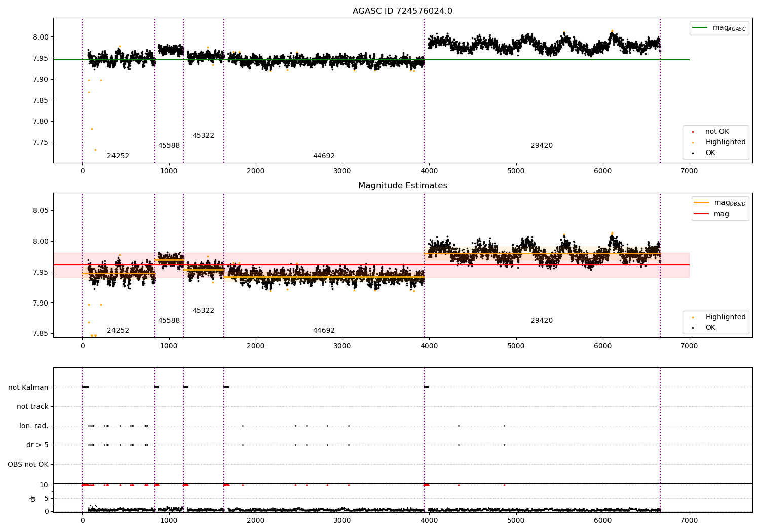Viewport: 760px width, 532px height.
Task: Click the plot title 'AGASC ID 724576024.0'
Action: (x=402, y=11)
